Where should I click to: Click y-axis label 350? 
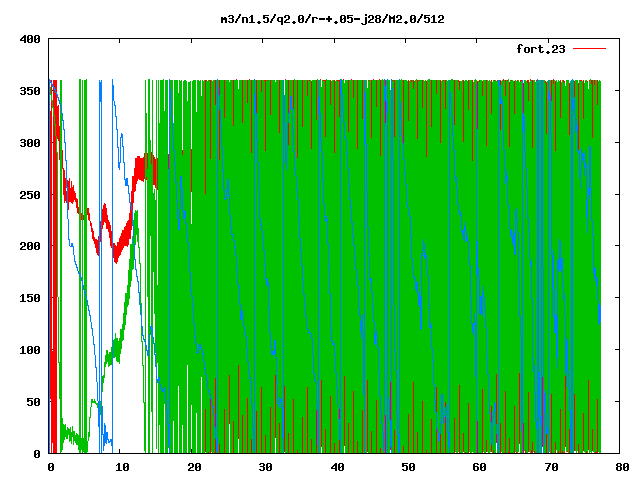click(30, 91)
